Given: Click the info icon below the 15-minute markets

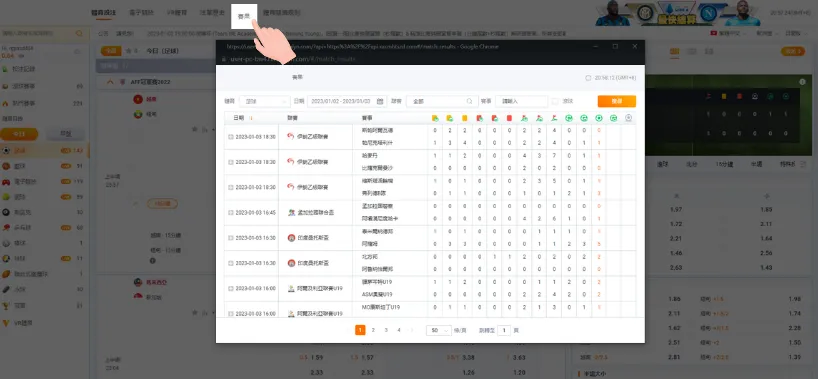Looking at the screenshot, I should click(152, 260).
